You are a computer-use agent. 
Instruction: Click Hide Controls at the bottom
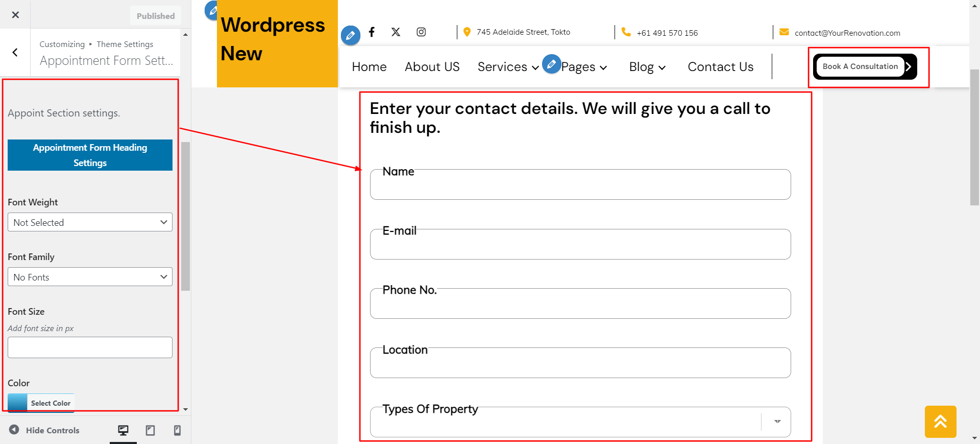tap(44, 430)
